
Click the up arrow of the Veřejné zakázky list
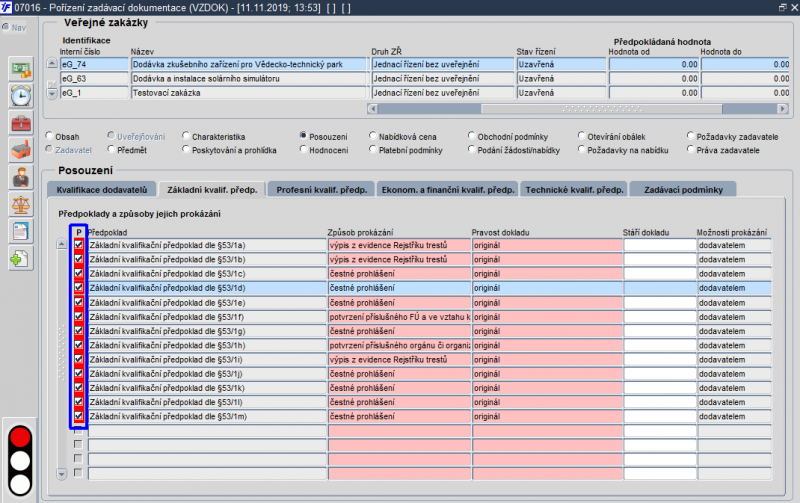[x=52, y=64]
